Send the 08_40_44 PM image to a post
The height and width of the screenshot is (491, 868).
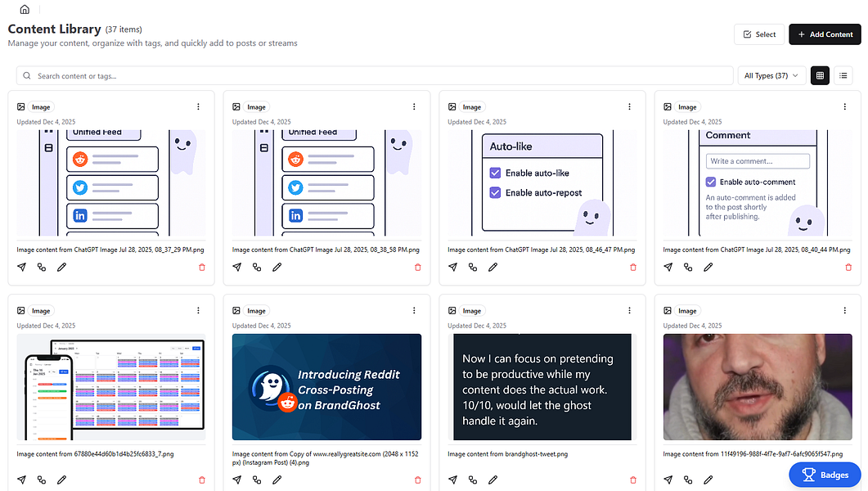(668, 267)
